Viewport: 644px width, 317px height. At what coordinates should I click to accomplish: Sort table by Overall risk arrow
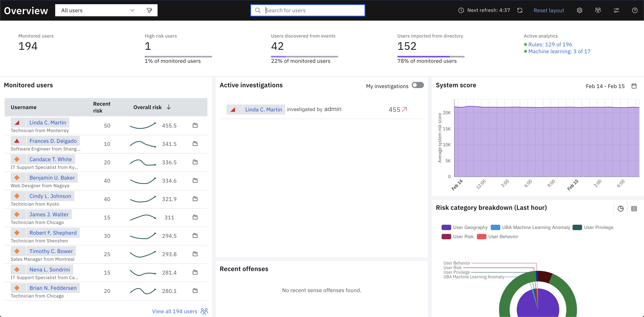(x=169, y=107)
